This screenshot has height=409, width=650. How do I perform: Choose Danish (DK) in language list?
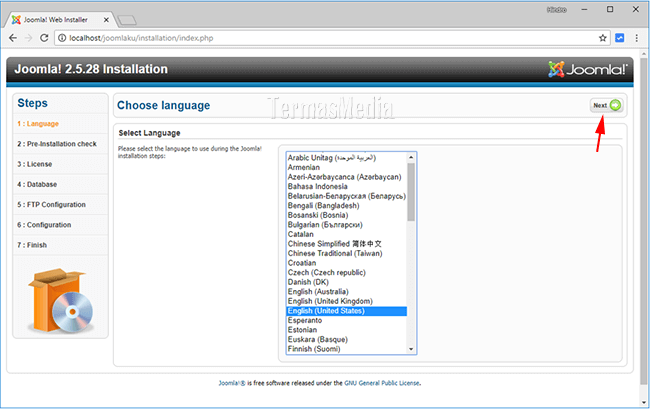coord(347,282)
